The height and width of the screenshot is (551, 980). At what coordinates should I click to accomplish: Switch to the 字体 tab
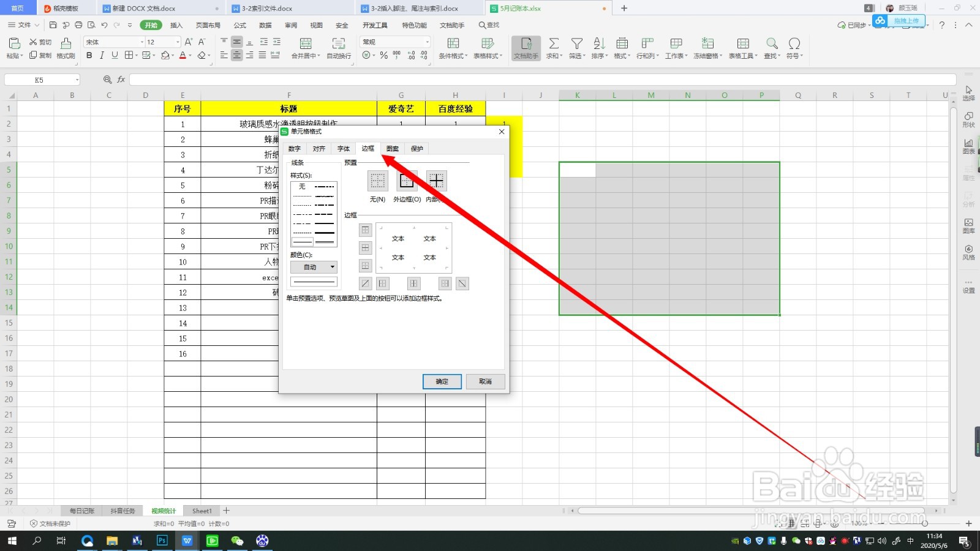click(x=344, y=149)
